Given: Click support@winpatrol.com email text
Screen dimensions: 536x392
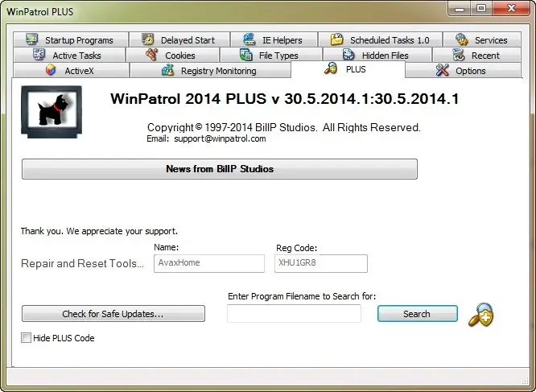Looking at the screenshot, I should 220,138.
